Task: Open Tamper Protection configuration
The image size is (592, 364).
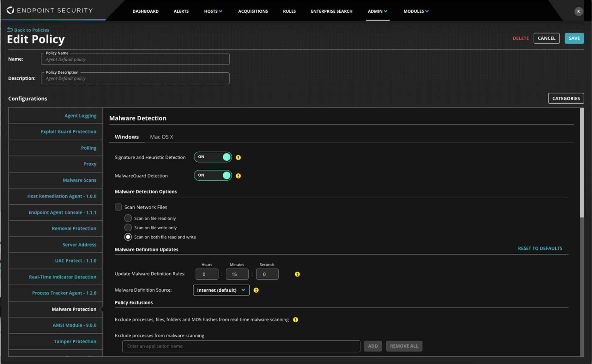Action: pos(56,342)
